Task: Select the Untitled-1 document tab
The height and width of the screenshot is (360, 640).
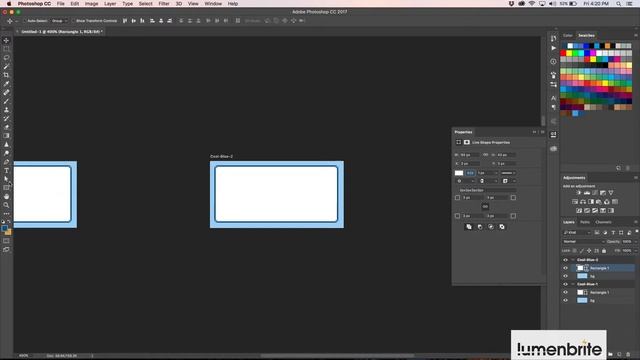Action: pos(61,31)
